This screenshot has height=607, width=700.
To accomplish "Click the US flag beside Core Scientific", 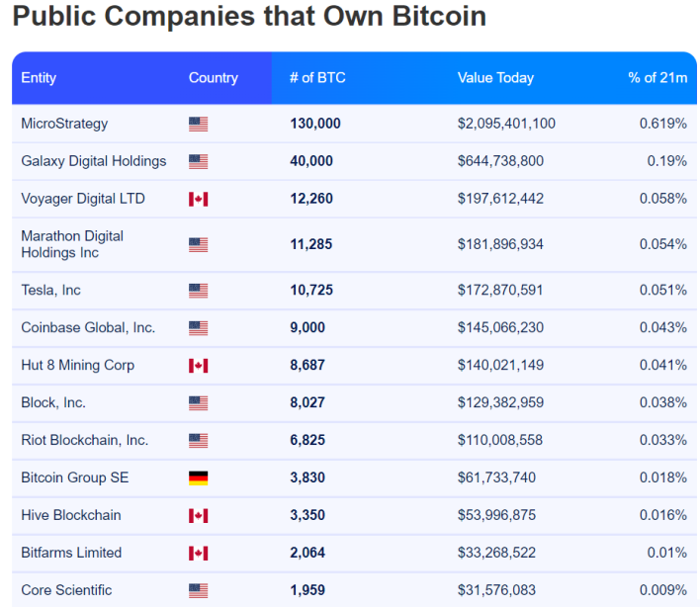I will tap(198, 590).
